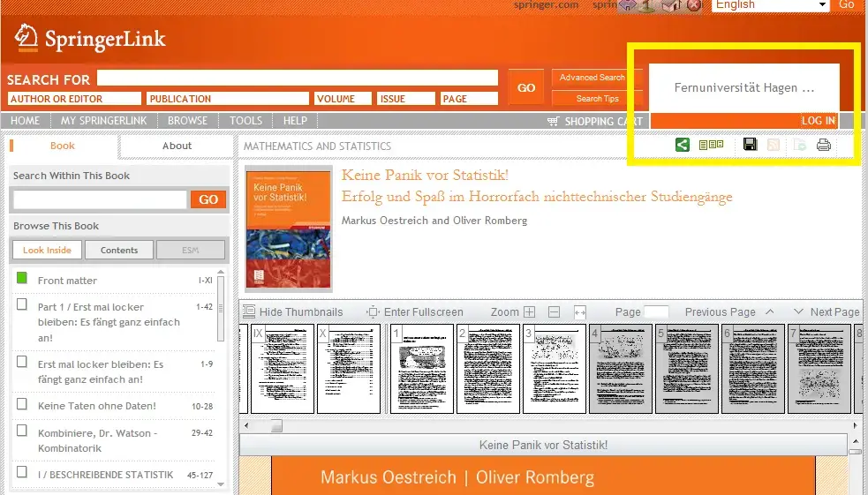
Task: Click the red X icon in top overlay
Action: (x=694, y=5)
